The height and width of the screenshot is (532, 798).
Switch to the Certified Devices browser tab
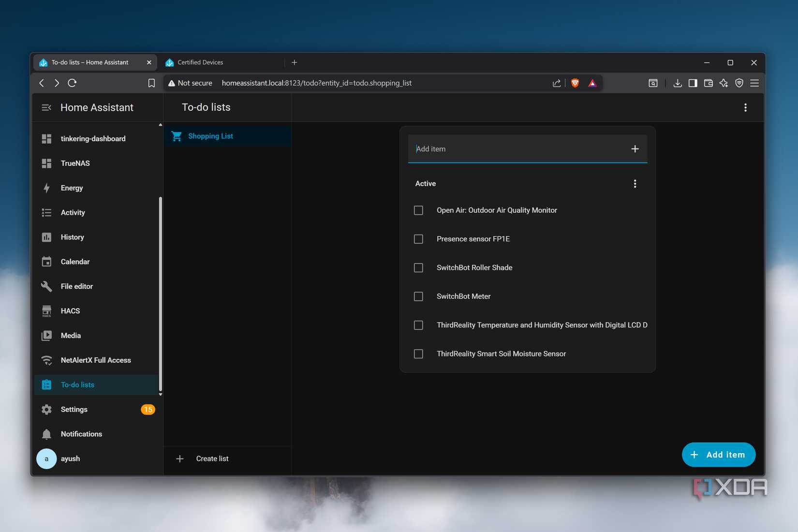tap(222, 62)
